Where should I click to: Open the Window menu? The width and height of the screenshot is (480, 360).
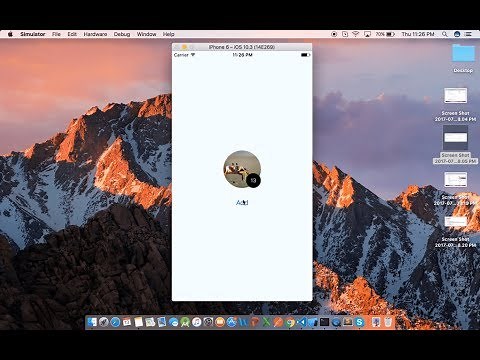[x=146, y=34]
